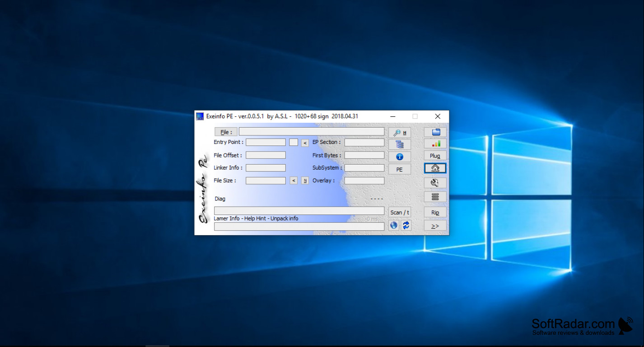
Task: Click the Entry Point value field
Action: (x=266, y=142)
